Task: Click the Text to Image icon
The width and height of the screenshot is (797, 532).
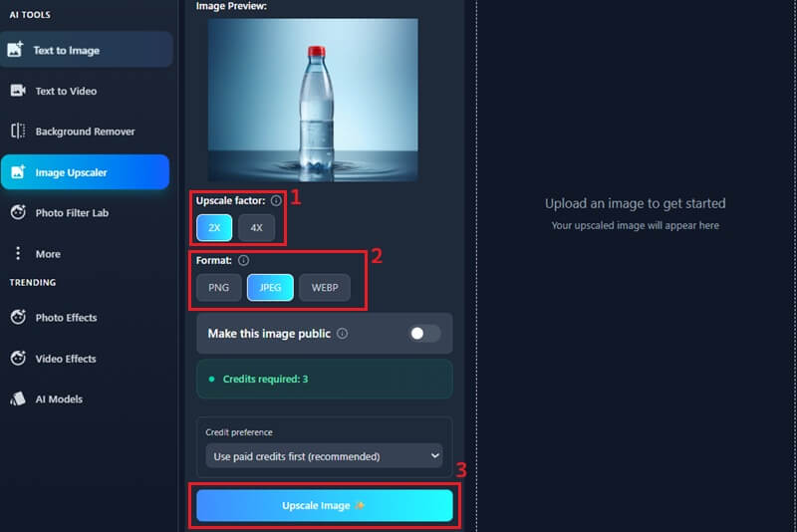Action: point(15,49)
